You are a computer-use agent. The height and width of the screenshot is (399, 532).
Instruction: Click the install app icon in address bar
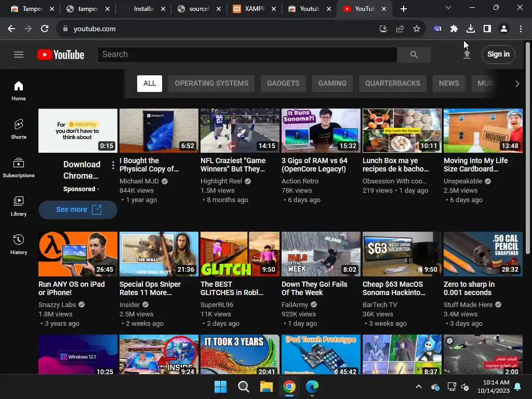point(383,29)
